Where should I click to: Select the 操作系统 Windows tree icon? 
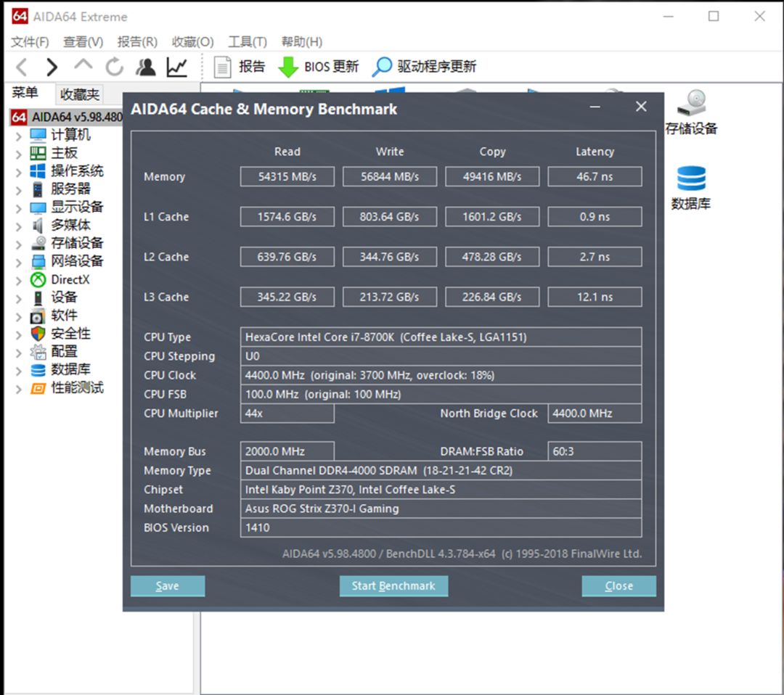click(x=38, y=171)
